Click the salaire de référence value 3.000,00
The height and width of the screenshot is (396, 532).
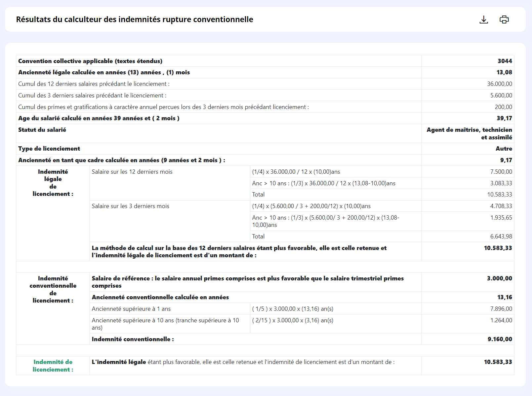coord(499,278)
